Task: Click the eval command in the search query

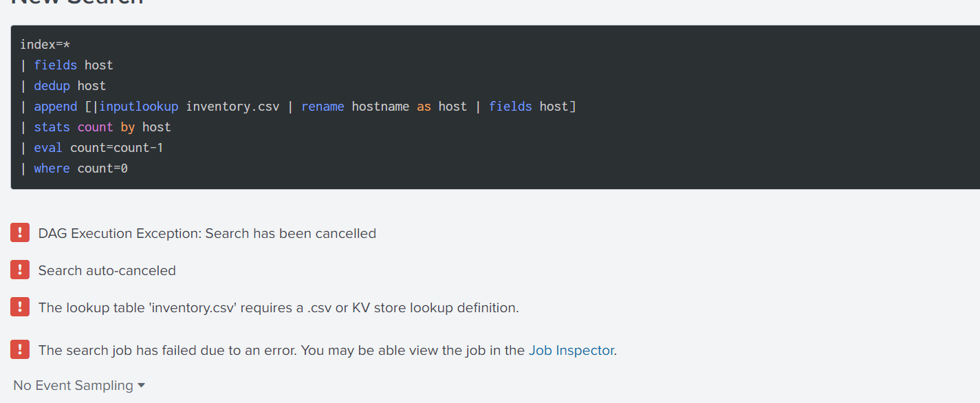Action: 47,147
